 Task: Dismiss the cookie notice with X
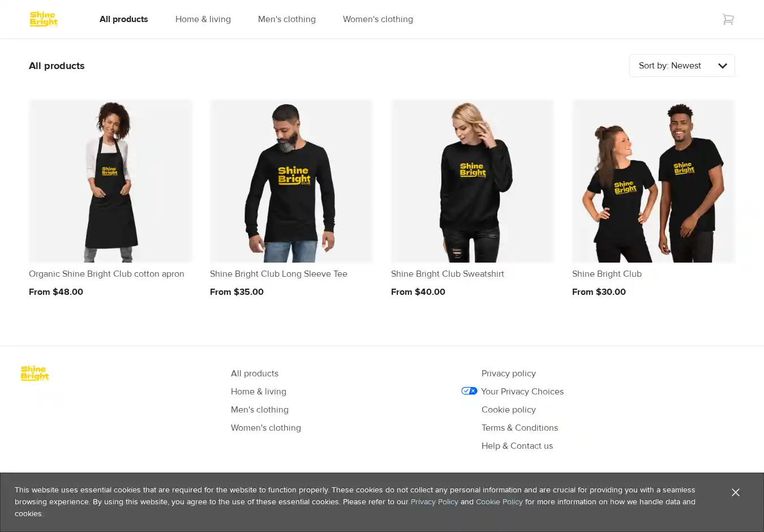click(735, 492)
